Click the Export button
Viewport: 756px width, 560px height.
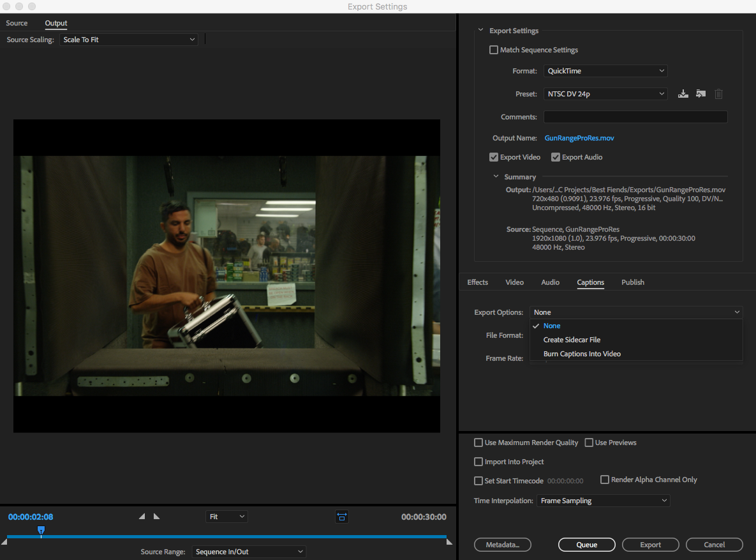(x=650, y=545)
